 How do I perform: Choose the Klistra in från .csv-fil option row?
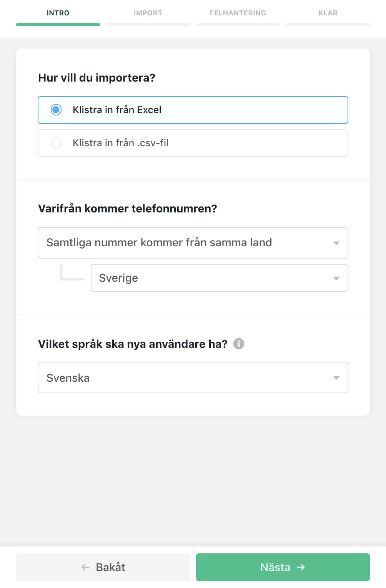tap(193, 143)
